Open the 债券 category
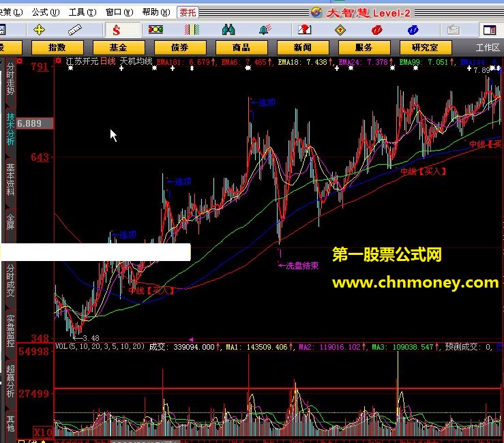 pos(180,48)
